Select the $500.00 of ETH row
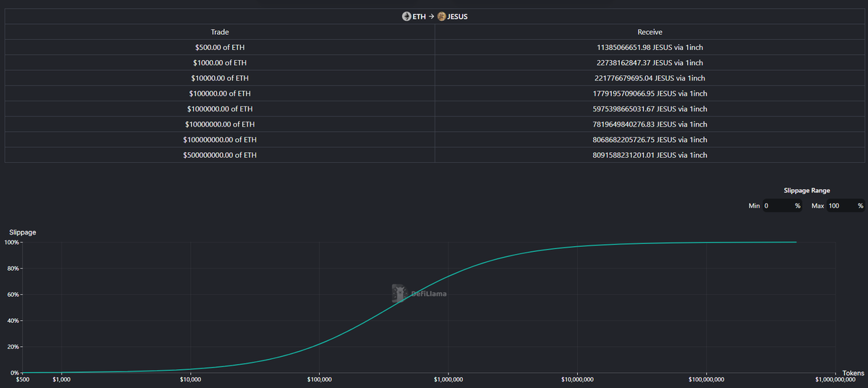Viewport: 868px width, 388px height. (435, 47)
